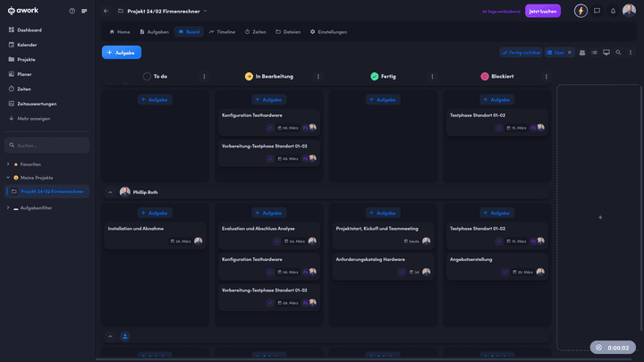Mark Angebotserstellung task as done
Viewport: 644px width, 362px height.
[x=505, y=272]
